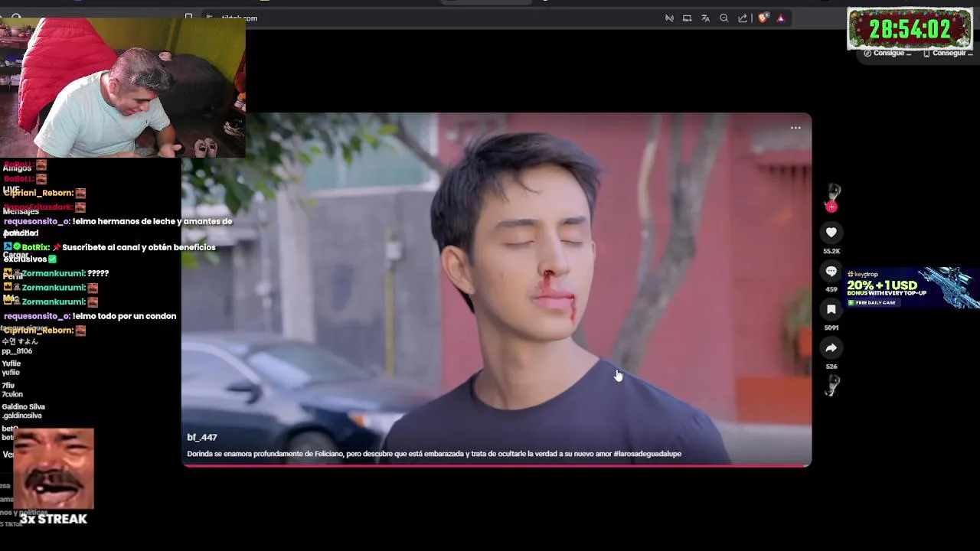
Task: Open the 'Consigue...' bookmark
Action: coord(888,53)
